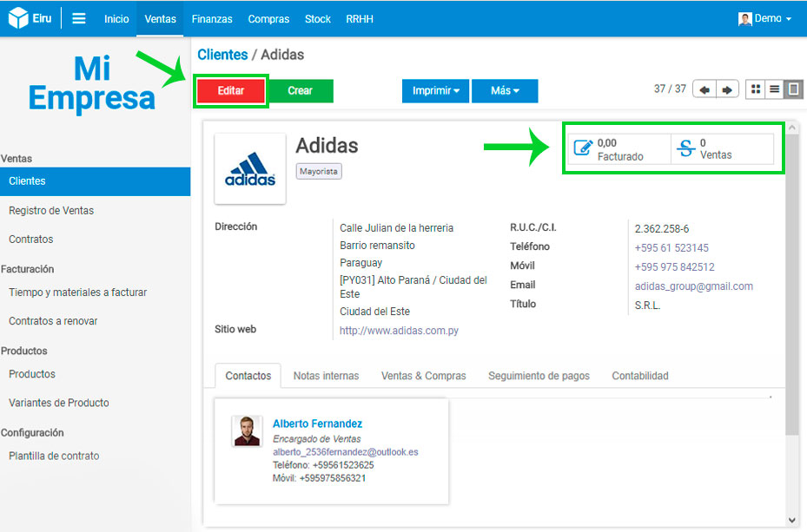Click the Clientes breadcrumb link
Screen dimensions: 807x532
(222, 55)
